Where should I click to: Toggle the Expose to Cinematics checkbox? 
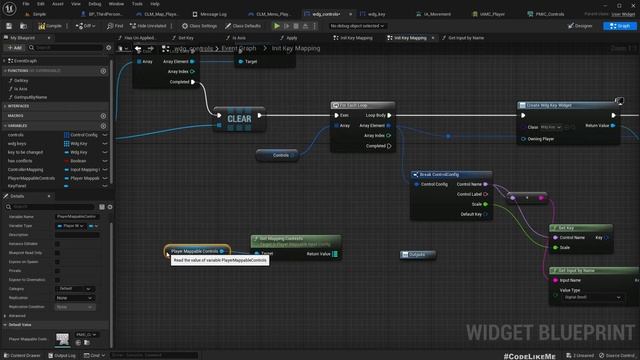[x=57, y=280]
